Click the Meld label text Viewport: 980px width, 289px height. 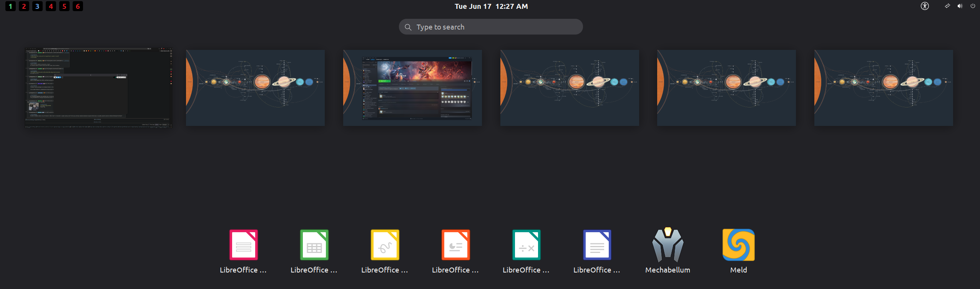[x=738, y=270]
